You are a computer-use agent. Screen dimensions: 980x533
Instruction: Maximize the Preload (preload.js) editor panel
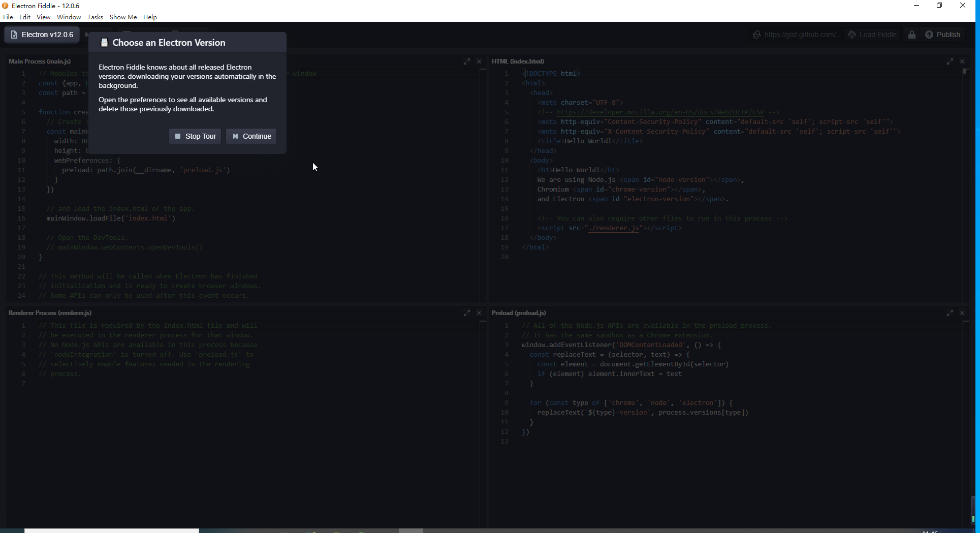[950, 313]
